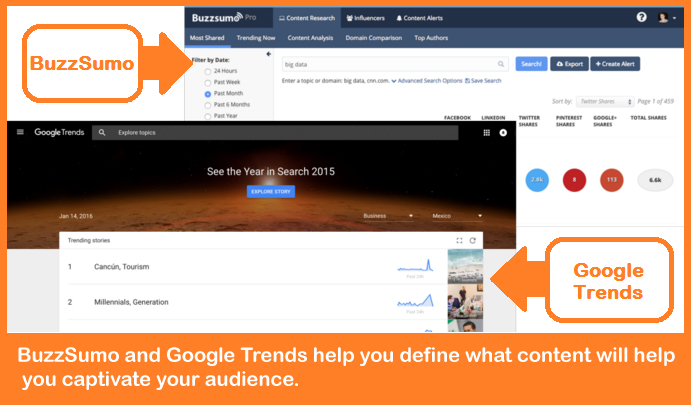This screenshot has height=405, width=691.
Task: Select the Past Year date filter
Action: (208, 116)
